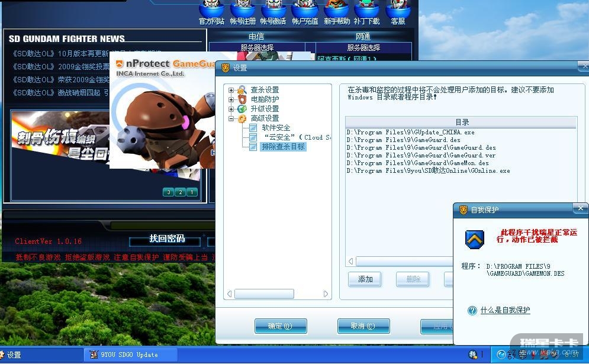Select 排除查杀目标 in the settings tree
Screen dimensions: 589x364
(283, 147)
